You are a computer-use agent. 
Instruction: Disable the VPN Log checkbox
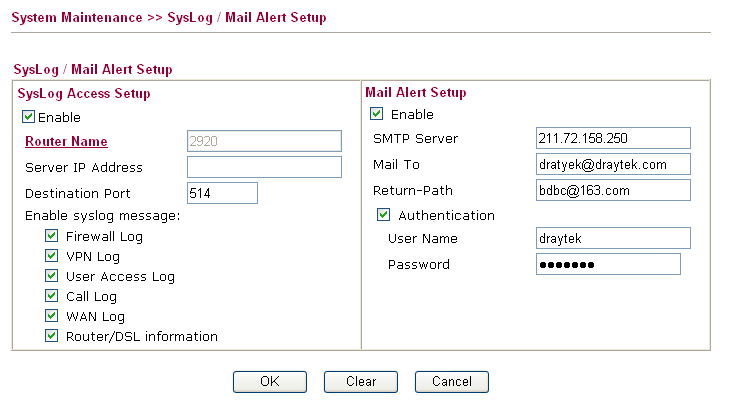pyautogui.click(x=52, y=257)
